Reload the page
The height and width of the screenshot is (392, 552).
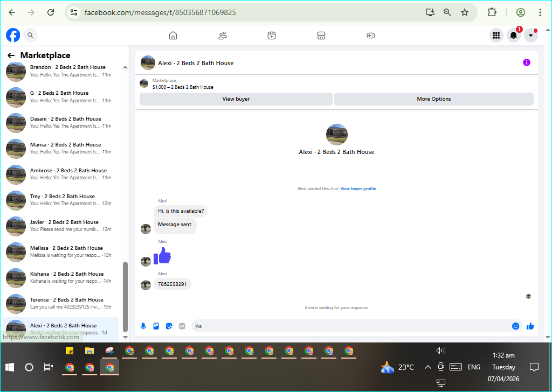pos(51,13)
